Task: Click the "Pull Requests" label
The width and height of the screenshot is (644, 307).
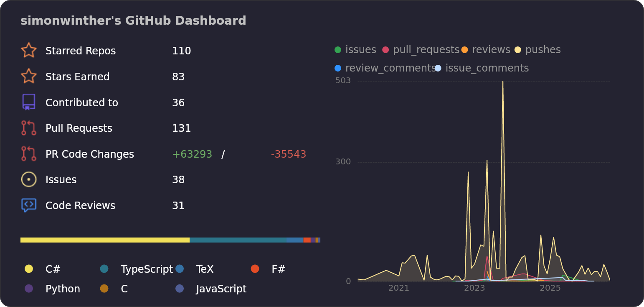Action: pos(79,128)
